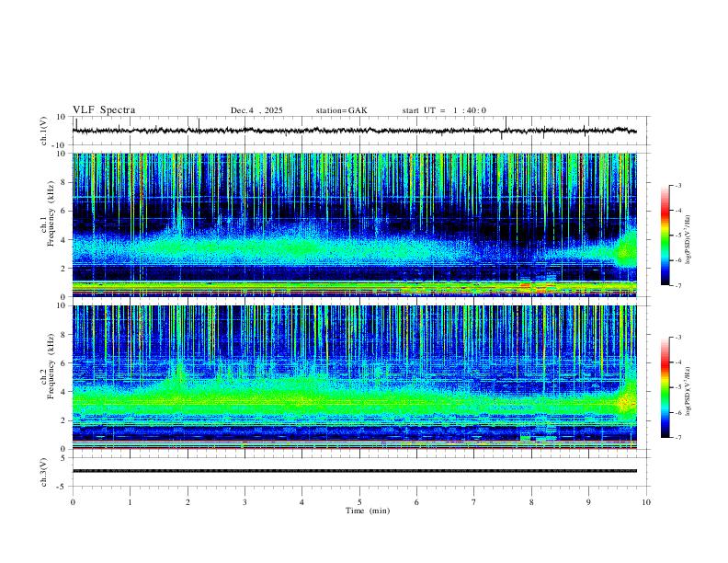Click the time axis tick label '5'

pyautogui.click(x=359, y=502)
